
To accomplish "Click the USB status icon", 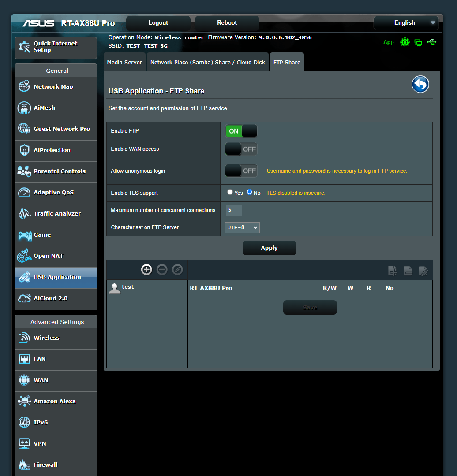I will point(432,42).
